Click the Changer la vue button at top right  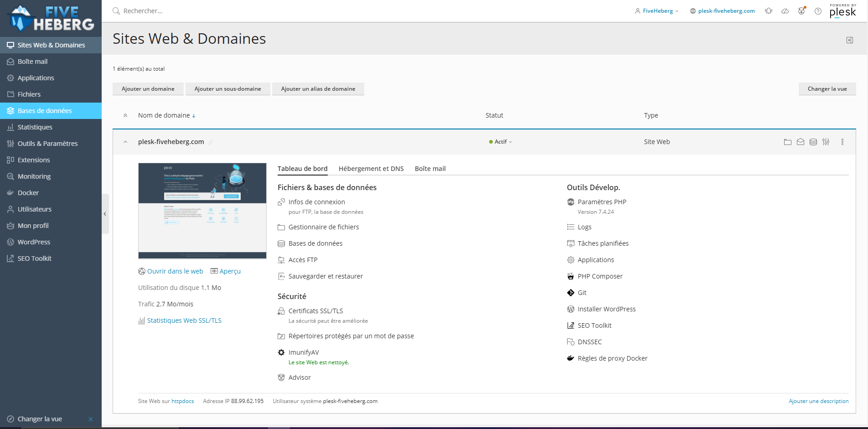[827, 89]
